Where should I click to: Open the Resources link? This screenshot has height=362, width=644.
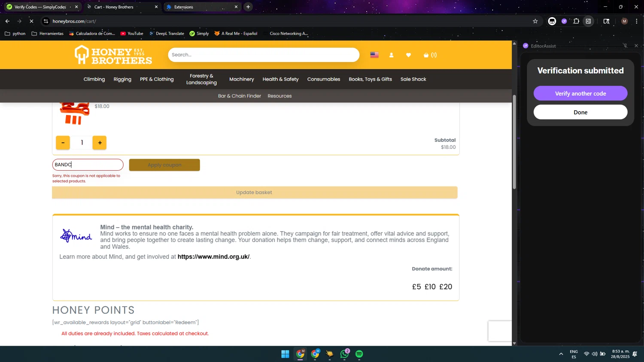click(279, 96)
